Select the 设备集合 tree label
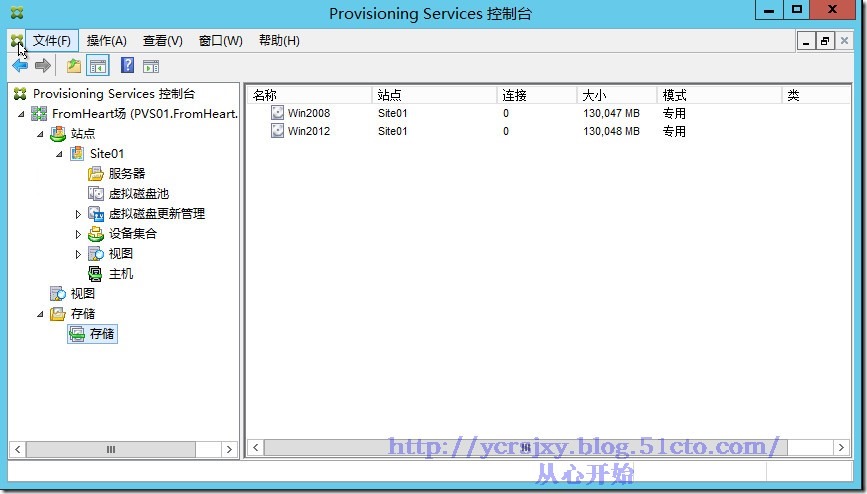Viewport: 867px width, 494px height. point(133,233)
